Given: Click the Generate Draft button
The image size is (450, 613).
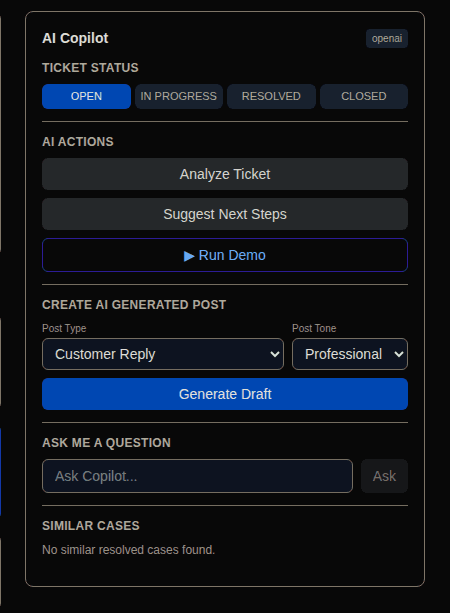Looking at the screenshot, I should point(225,394).
